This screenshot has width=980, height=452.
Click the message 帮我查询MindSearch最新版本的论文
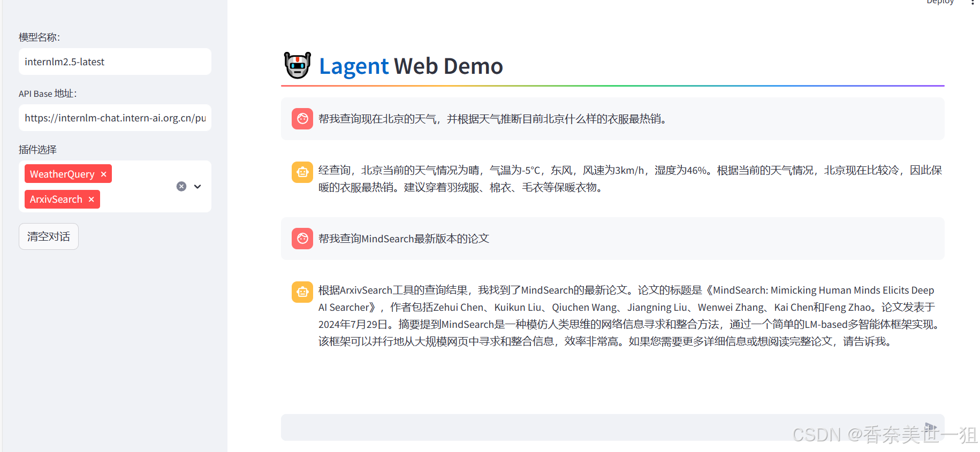click(404, 239)
